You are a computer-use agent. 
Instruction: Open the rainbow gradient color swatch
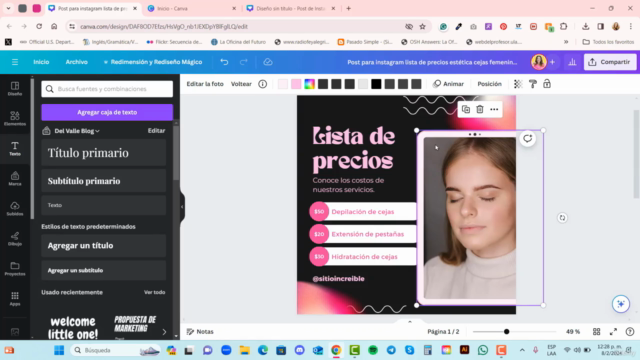click(x=309, y=84)
